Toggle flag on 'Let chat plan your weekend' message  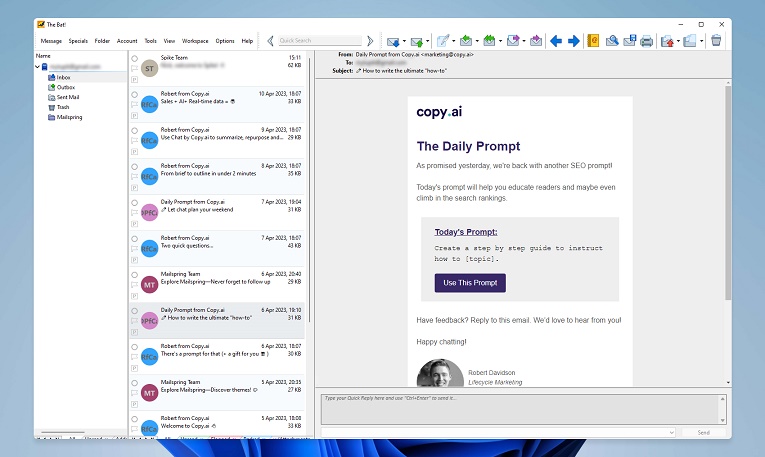coord(135,213)
